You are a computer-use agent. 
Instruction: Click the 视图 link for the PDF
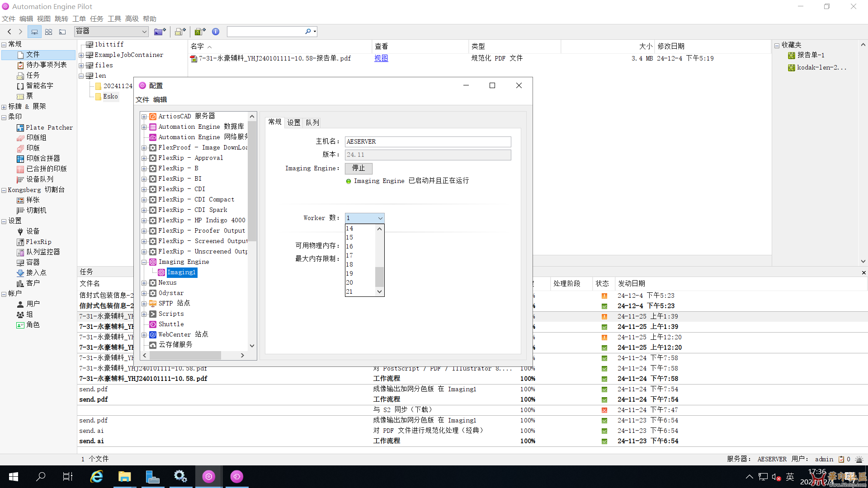pos(381,58)
